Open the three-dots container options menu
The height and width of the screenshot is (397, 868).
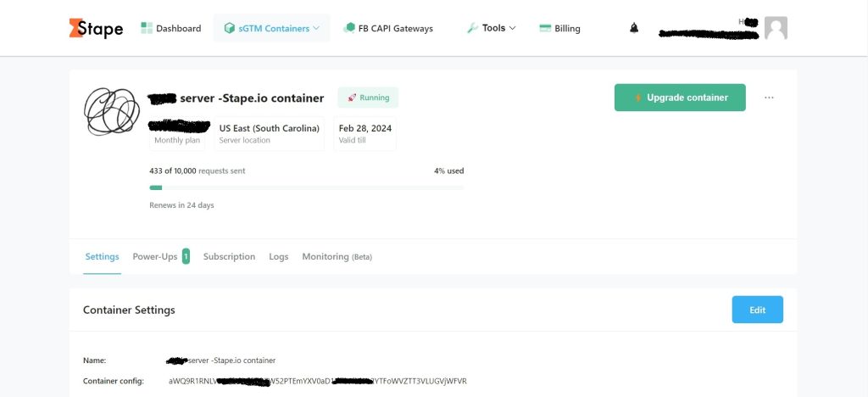point(769,98)
